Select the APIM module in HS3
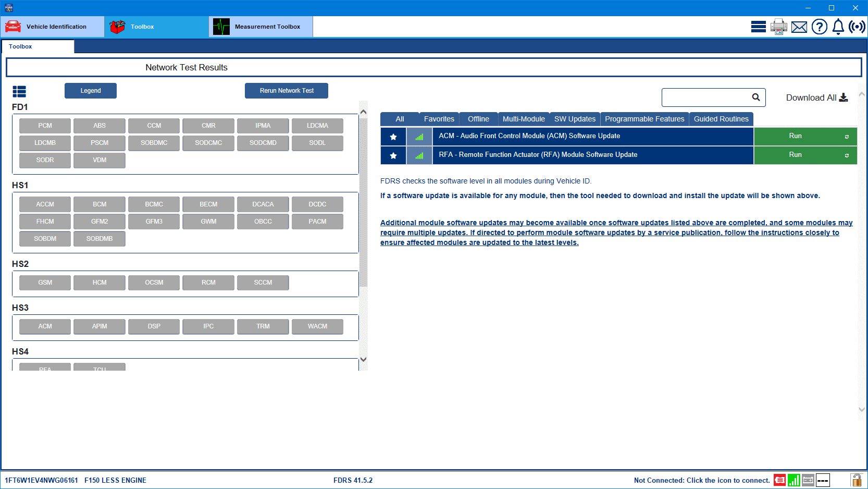This screenshot has width=868, height=489. (100, 326)
